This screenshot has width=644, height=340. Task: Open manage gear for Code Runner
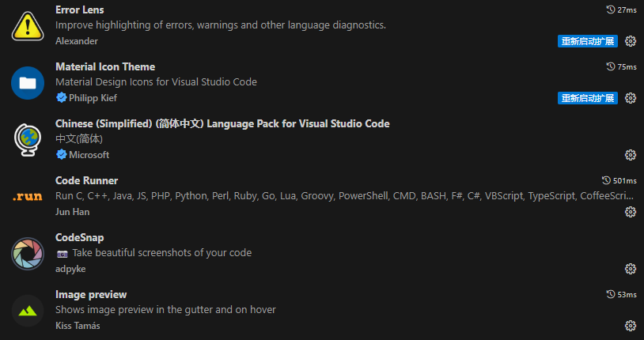(x=631, y=212)
